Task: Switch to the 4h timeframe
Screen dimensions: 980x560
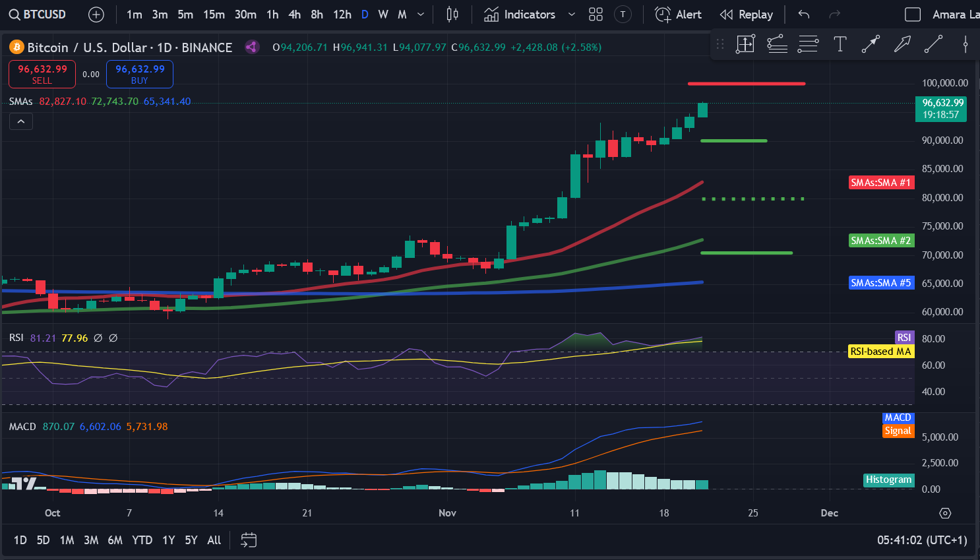Action: (295, 15)
